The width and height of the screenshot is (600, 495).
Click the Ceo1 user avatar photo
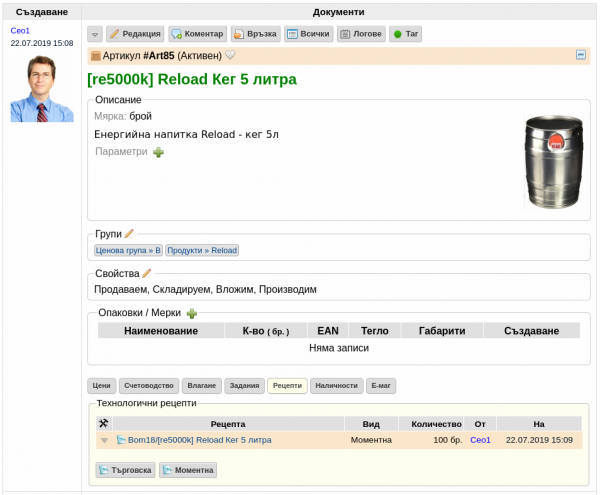coord(42,89)
